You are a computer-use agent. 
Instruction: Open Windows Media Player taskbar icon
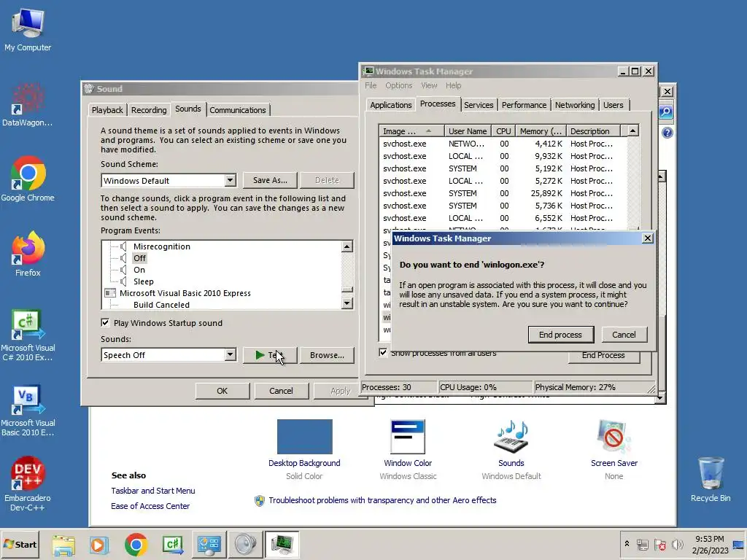99,545
